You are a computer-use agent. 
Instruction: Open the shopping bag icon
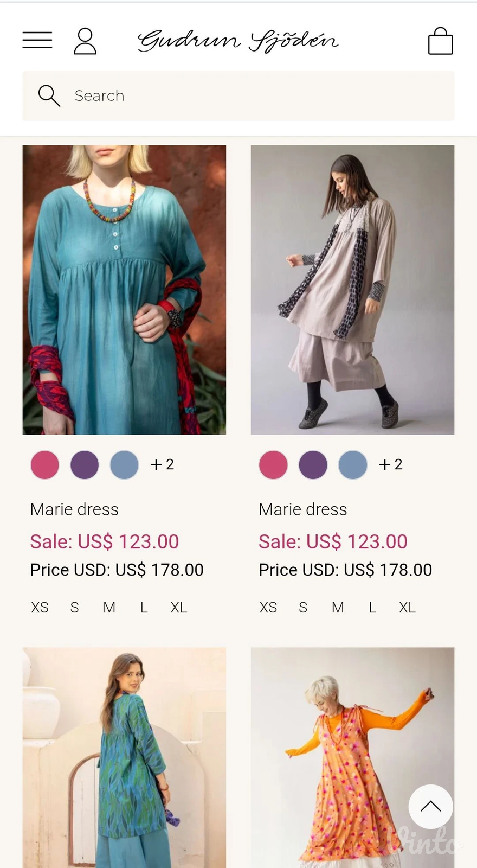click(x=440, y=41)
